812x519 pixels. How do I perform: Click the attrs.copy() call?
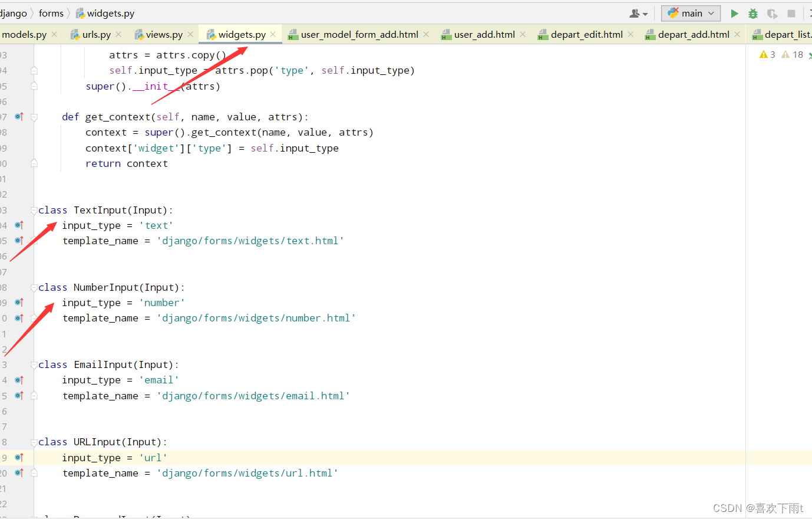192,55
